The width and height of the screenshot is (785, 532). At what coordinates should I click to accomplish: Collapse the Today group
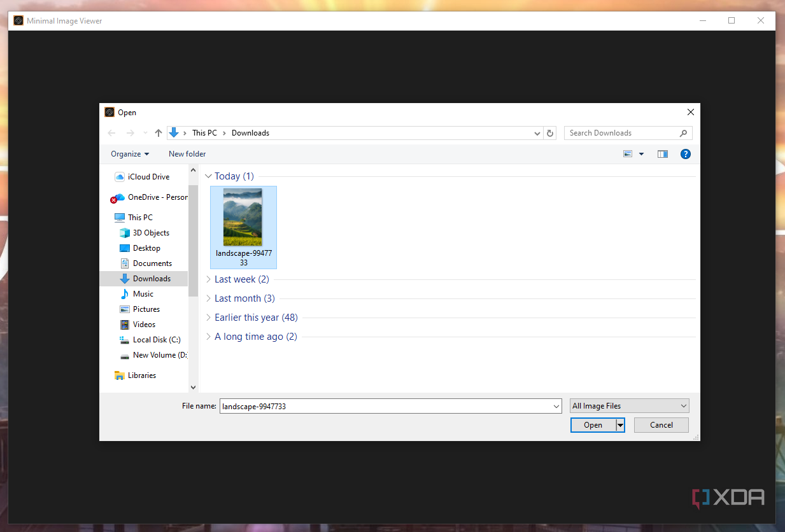pyautogui.click(x=208, y=176)
